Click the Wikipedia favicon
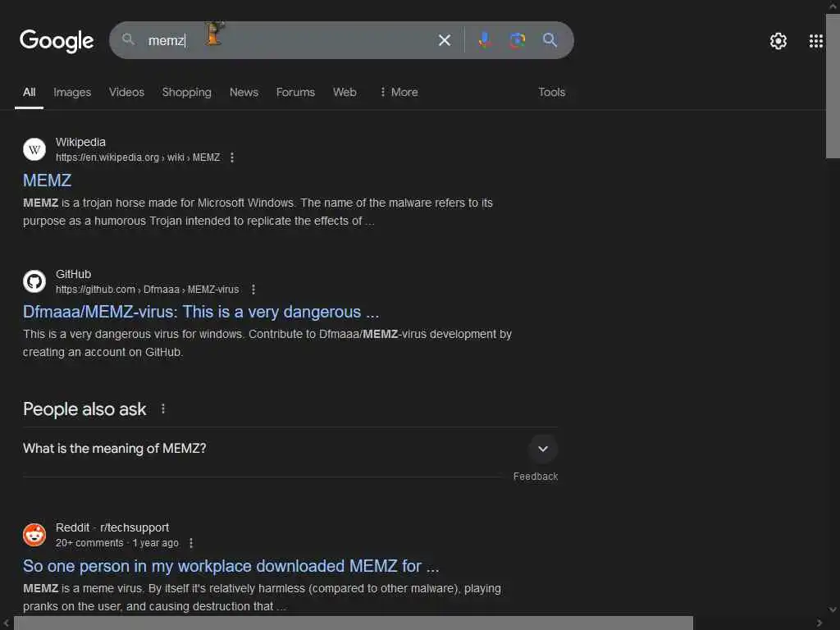The width and height of the screenshot is (840, 630). [34, 149]
